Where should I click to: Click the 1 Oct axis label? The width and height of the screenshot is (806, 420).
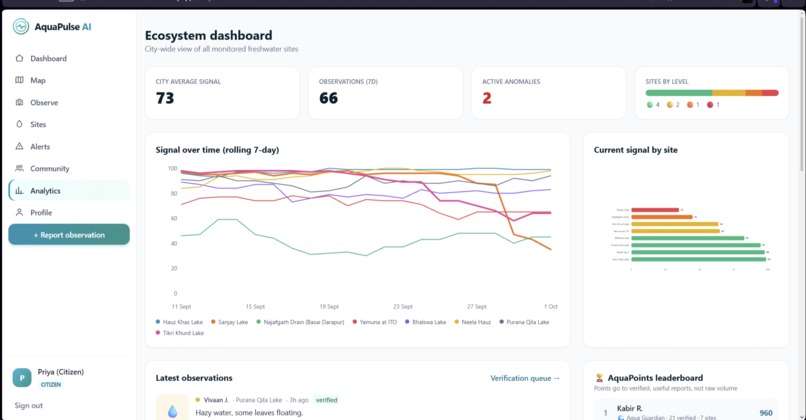[551, 306]
